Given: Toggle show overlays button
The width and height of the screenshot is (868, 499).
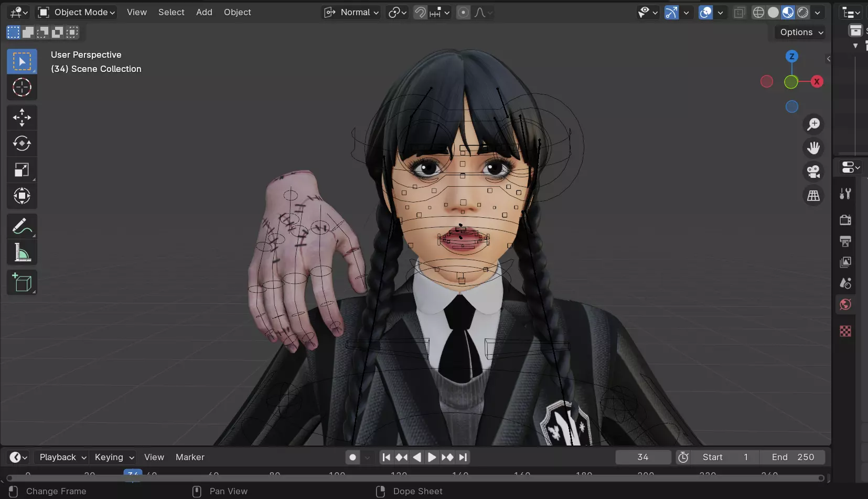Looking at the screenshot, I should (x=706, y=12).
